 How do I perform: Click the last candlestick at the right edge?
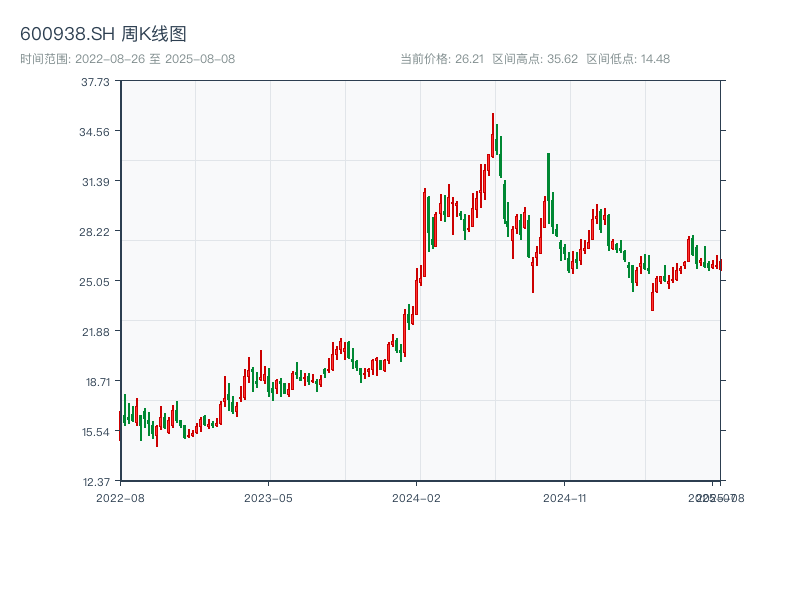coord(720,264)
